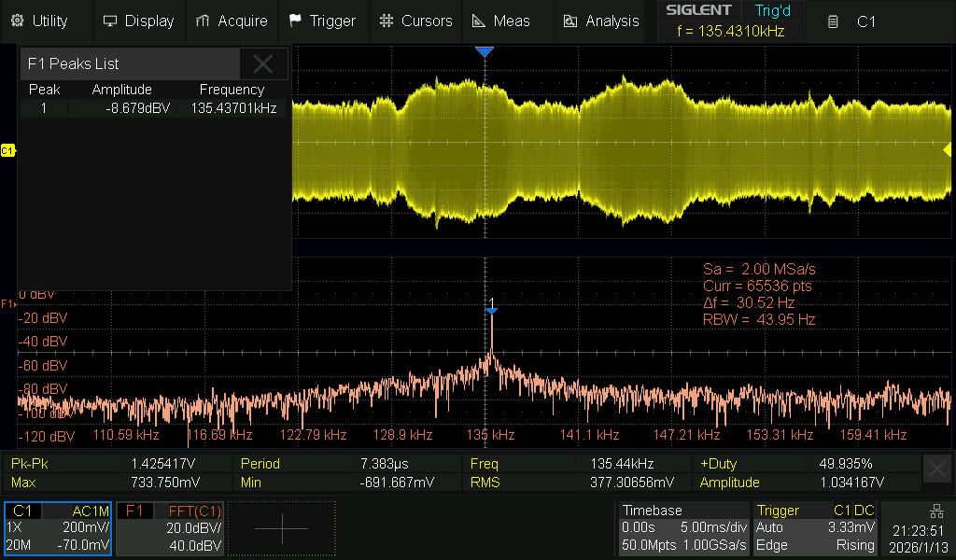Click FFT peak marker 1

pyautogui.click(x=491, y=306)
